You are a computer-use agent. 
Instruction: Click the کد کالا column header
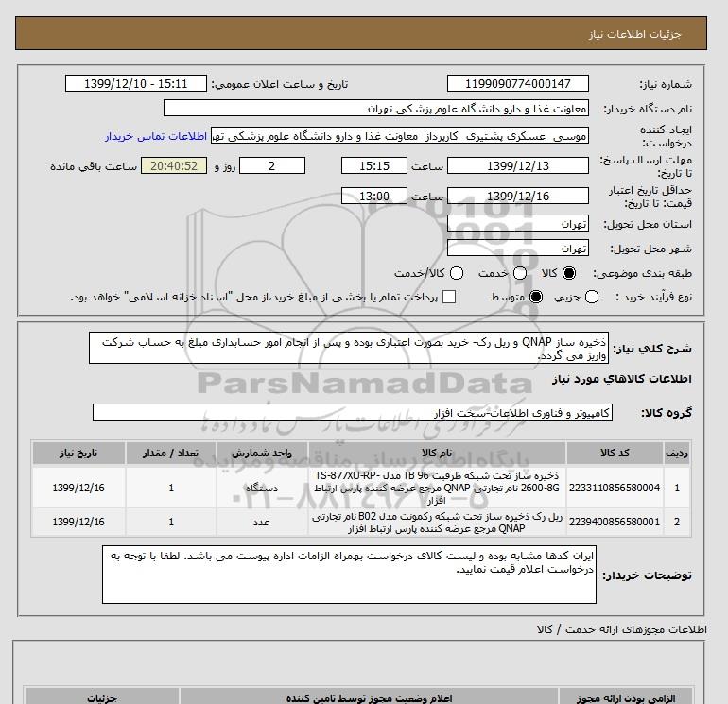(x=615, y=453)
